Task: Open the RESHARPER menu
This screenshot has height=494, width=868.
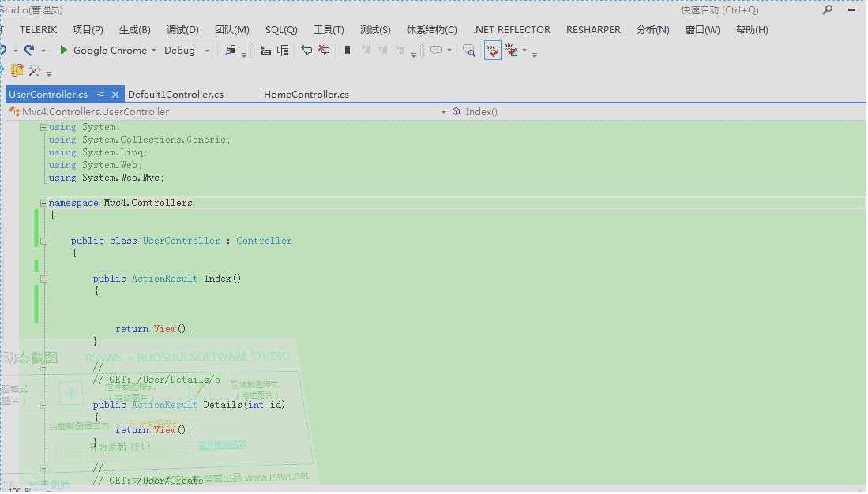Action: click(593, 30)
